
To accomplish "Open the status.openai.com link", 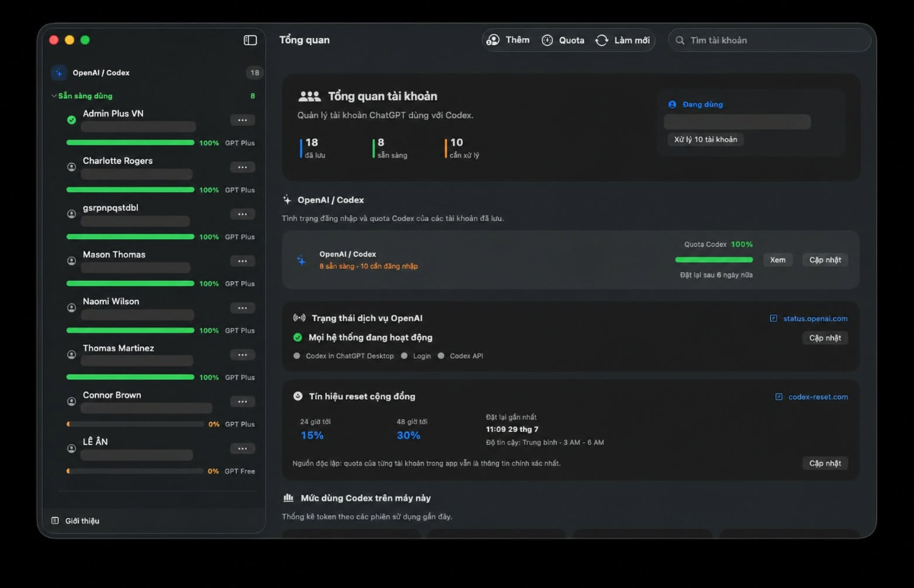I will 815,318.
